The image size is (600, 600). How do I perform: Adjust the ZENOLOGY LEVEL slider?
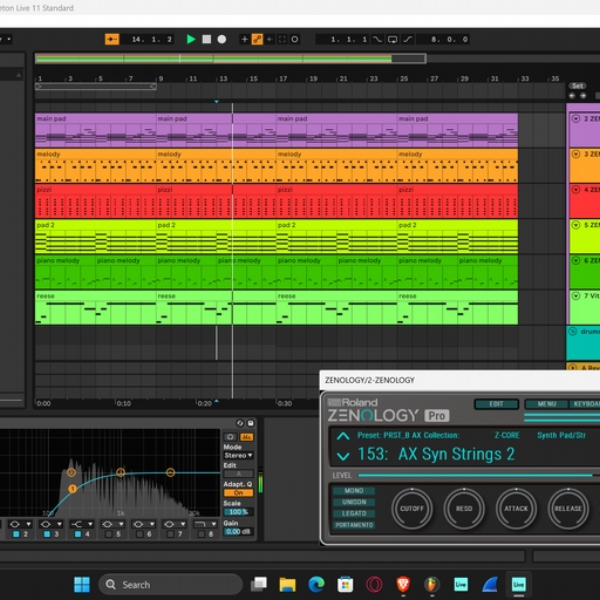[x=475, y=475]
